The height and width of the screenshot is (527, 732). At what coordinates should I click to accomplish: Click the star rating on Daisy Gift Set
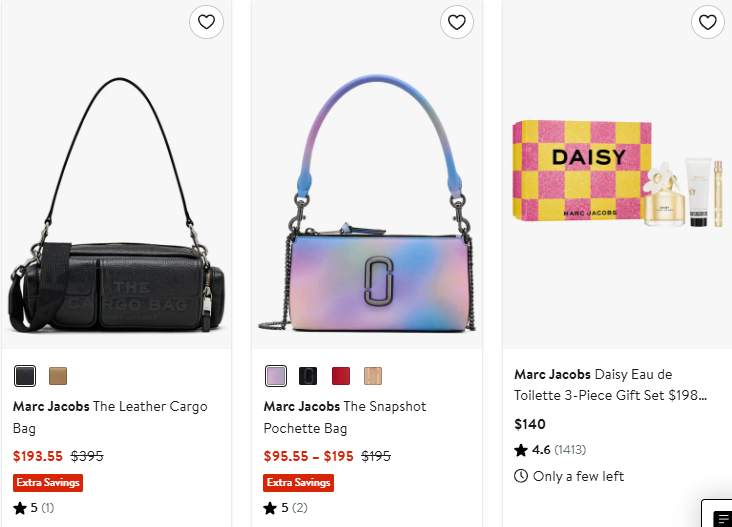[x=521, y=450]
